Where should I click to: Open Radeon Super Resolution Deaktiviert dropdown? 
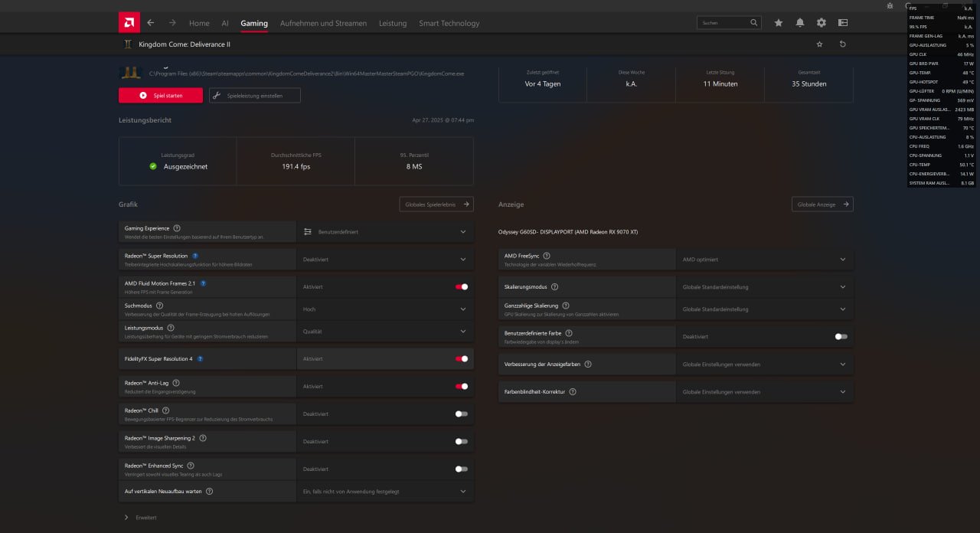point(385,260)
